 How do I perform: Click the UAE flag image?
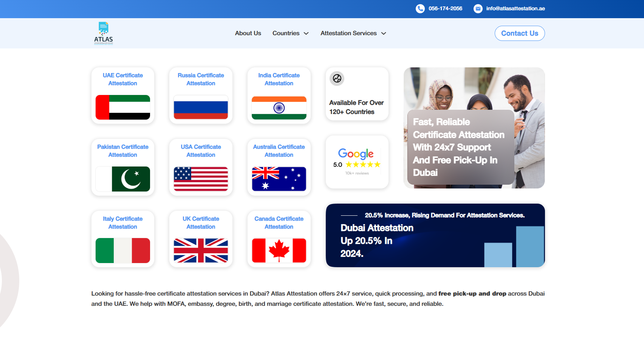click(x=123, y=107)
